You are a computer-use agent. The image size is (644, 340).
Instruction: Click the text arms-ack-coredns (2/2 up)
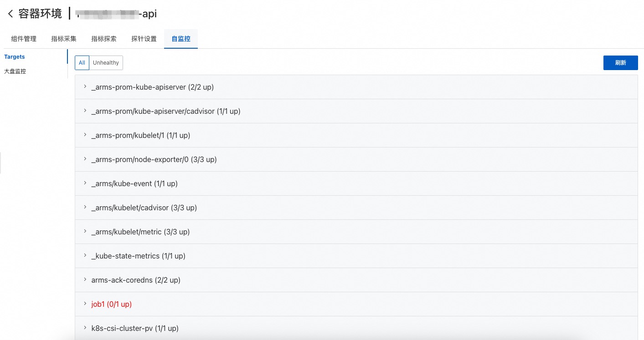click(136, 280)
